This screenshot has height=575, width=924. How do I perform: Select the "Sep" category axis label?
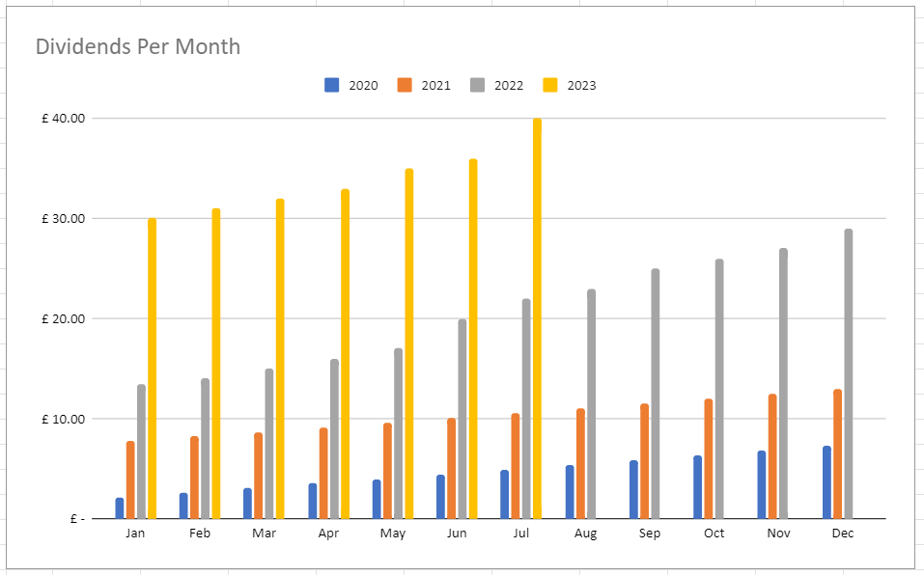click(x=650, y=534)
